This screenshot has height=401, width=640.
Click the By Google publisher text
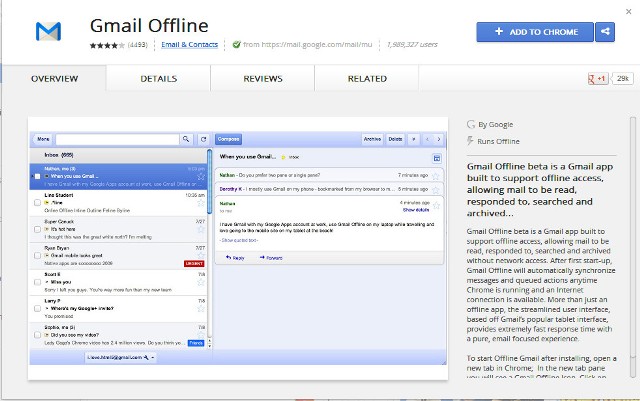point(496,125)
